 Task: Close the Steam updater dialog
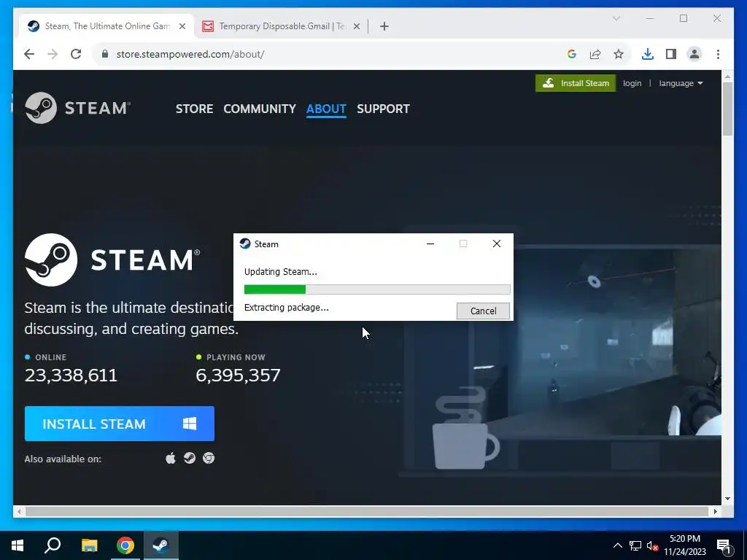point(496,244)
